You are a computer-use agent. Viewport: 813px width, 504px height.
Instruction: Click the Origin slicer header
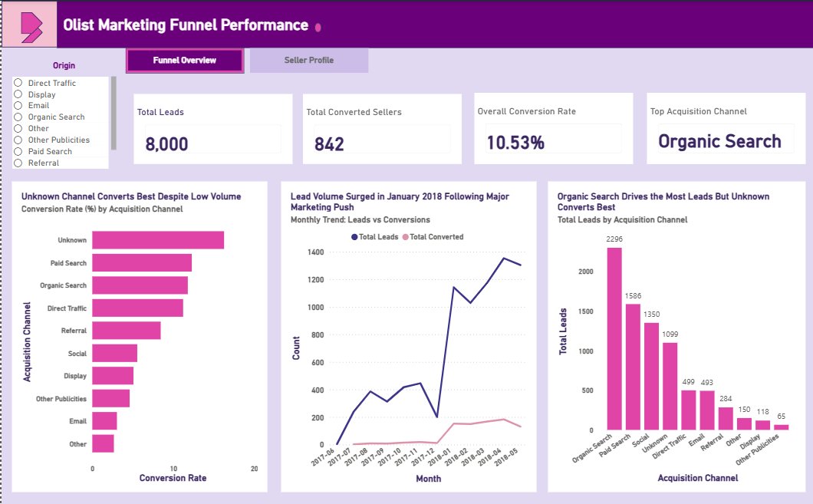pos(64,65)
